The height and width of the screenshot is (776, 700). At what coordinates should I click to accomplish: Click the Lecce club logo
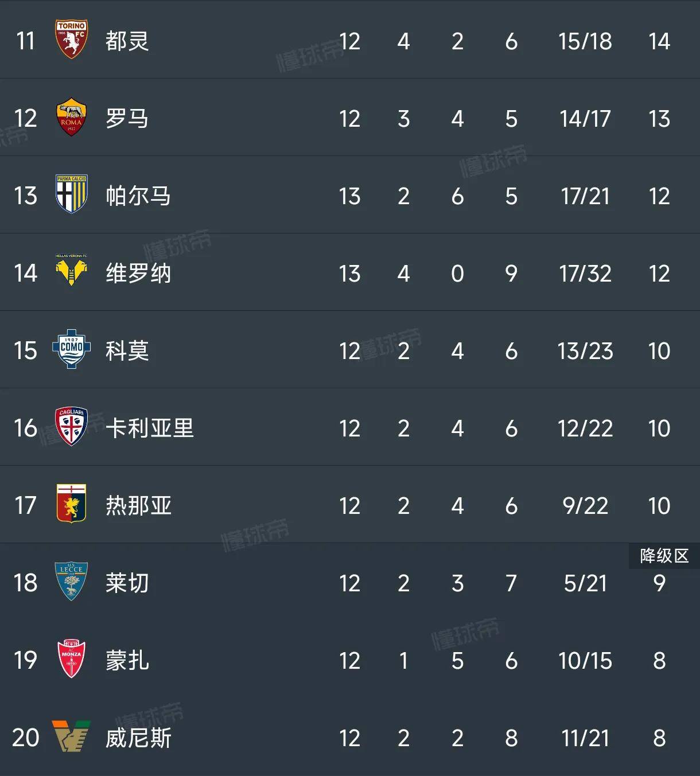click(x=71, y=583)
